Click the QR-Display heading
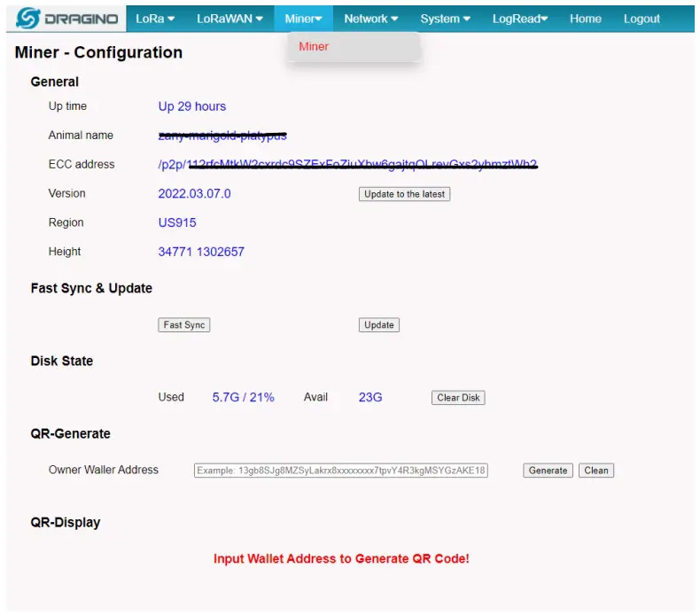This screenshot has height=615, width=700. pyautogui.click(x=66, y=523)
